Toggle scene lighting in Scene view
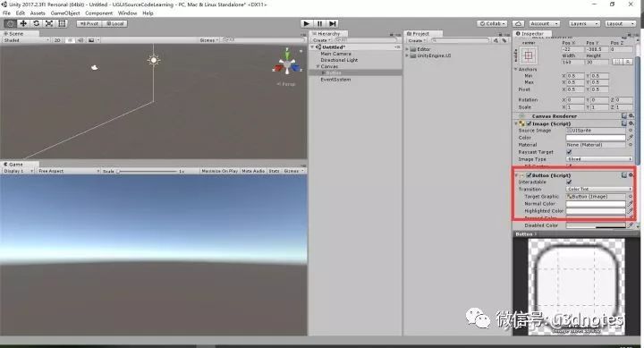 (x=71, y=40)
